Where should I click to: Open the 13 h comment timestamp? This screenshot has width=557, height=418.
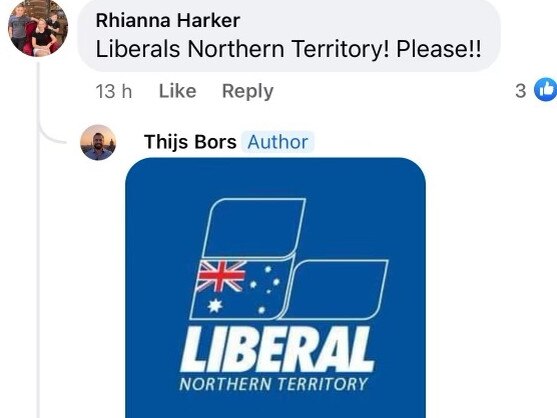114,91
